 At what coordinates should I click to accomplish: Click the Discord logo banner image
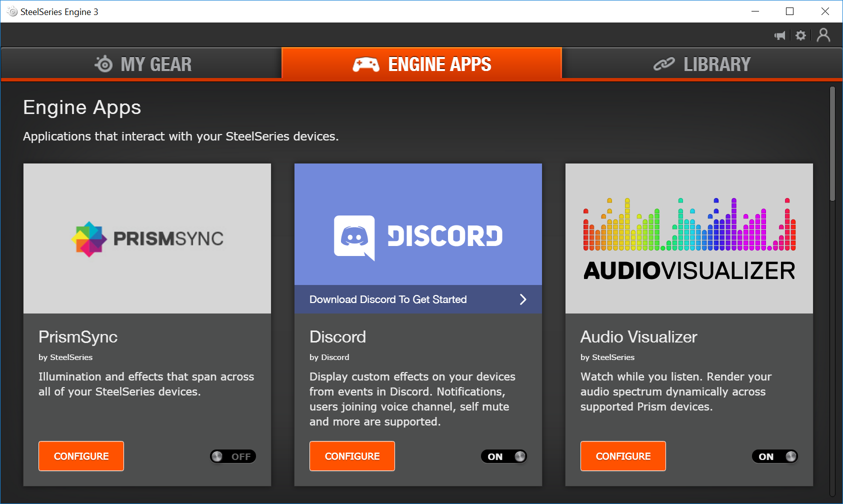click(418, 224)
